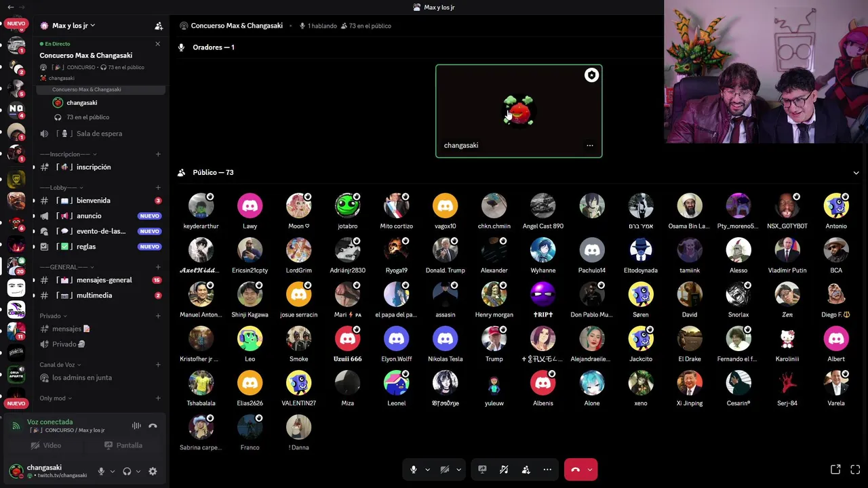Add channel with plus beside Canal de Voz

[x=158, y=365]
